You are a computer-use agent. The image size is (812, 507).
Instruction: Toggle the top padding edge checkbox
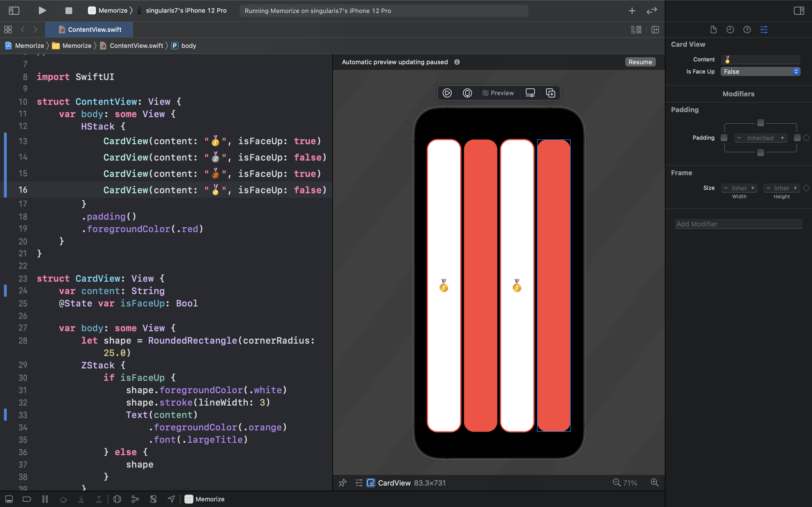(760, 123)
